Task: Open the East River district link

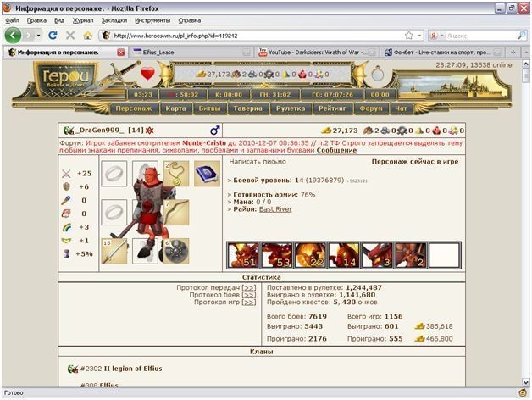Action: (275, 209)
